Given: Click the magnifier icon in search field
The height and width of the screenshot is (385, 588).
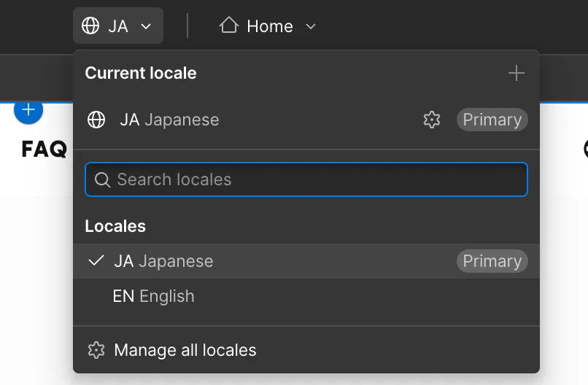Looking at the screenshot, I should 102,179.
